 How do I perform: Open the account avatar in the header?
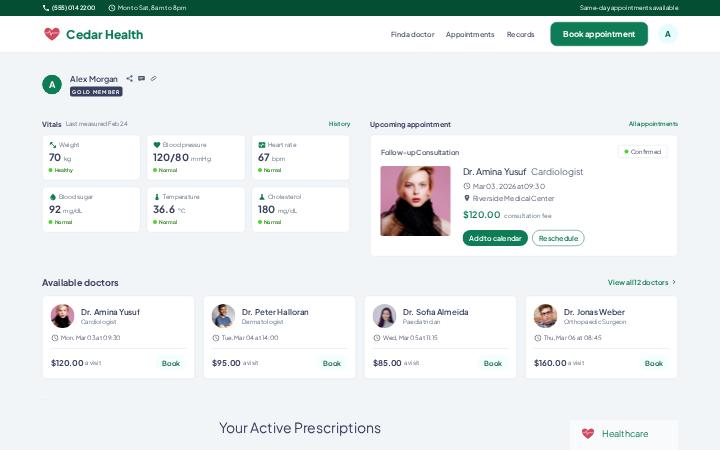[668, 34]
